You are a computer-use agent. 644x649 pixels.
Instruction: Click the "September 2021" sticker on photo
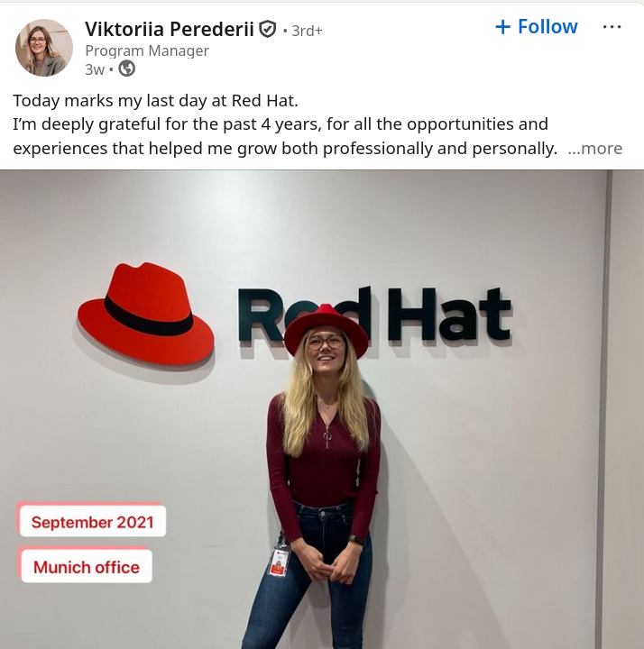coord(92,522)
